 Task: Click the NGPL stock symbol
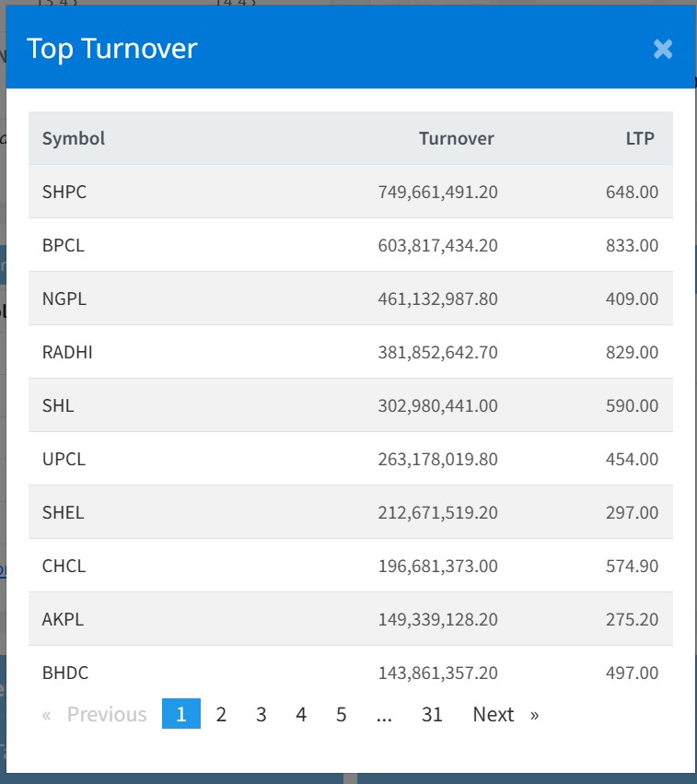pos(64,298)
